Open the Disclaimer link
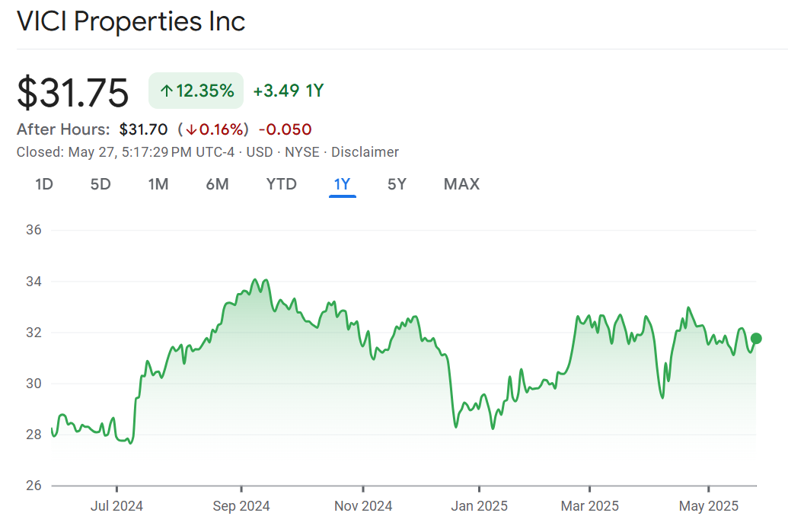 [x=365, y=152]
